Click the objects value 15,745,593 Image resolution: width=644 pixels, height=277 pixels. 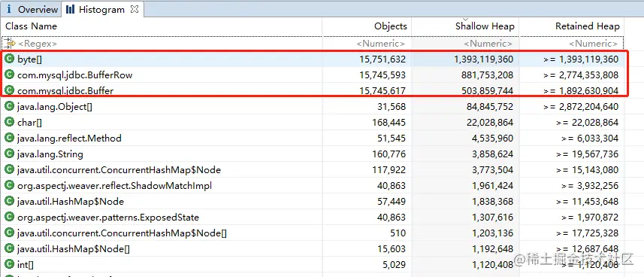382,75
